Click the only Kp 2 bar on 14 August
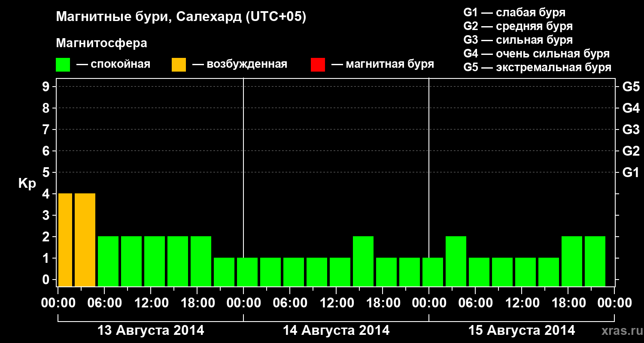 tap(363, 261)
